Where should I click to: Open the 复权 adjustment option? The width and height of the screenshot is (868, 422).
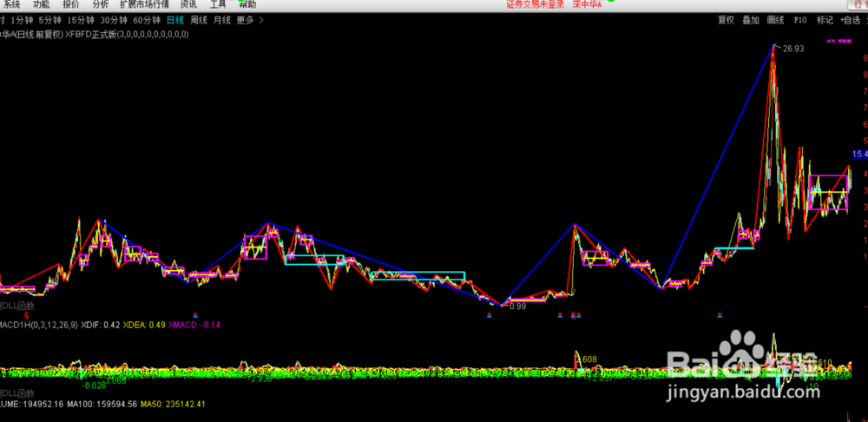click(x=726, y=21)
